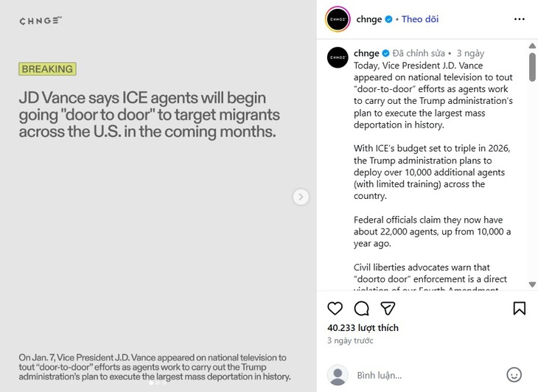Open comments via speech bubble icon
538x392 pixels.
tap(361, 308)
